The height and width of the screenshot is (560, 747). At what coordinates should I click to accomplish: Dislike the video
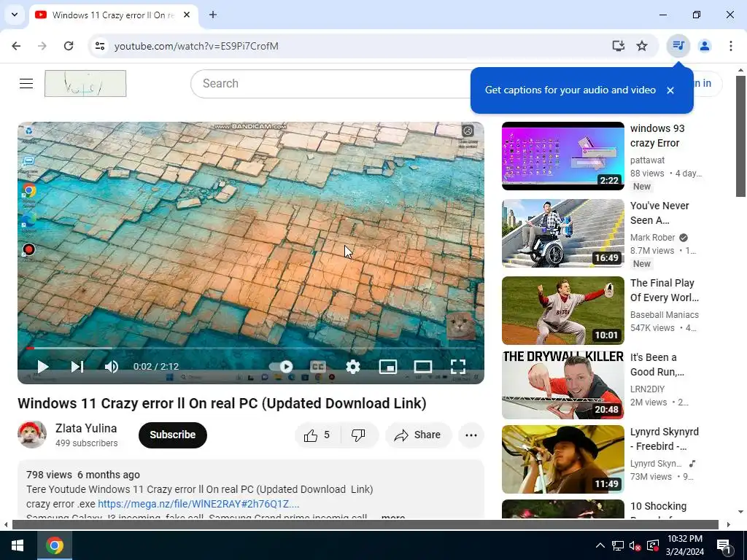coord(359,435)
